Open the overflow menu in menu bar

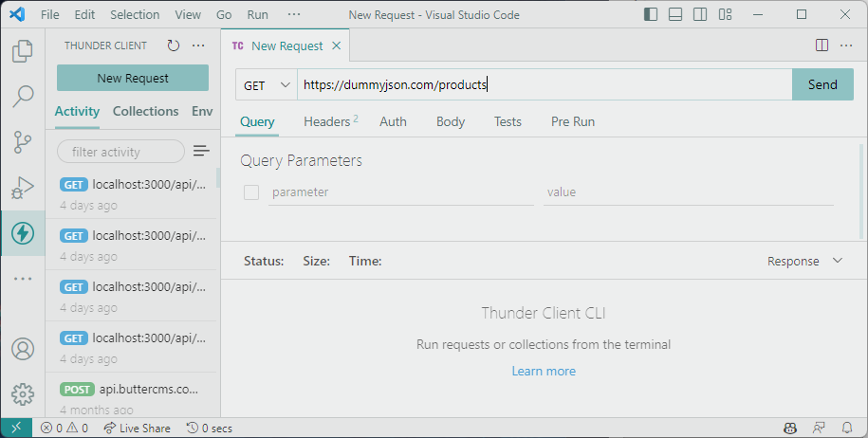(x=293, y=15)
